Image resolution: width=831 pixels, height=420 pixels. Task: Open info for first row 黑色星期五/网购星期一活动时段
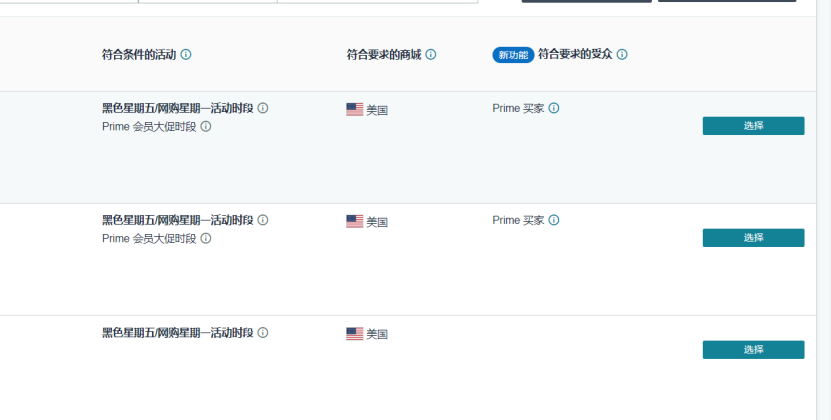tap(263, 108)
